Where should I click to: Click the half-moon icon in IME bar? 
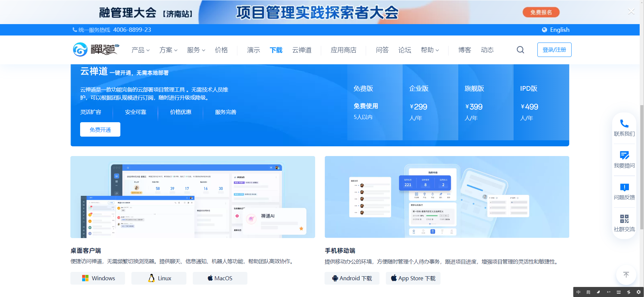[x=598, y=292]
